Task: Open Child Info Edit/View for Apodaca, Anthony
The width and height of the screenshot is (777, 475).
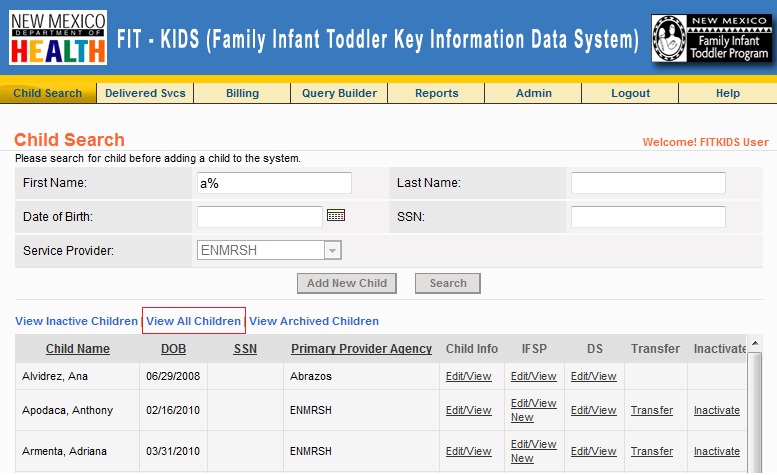Action: click(468, 411)
